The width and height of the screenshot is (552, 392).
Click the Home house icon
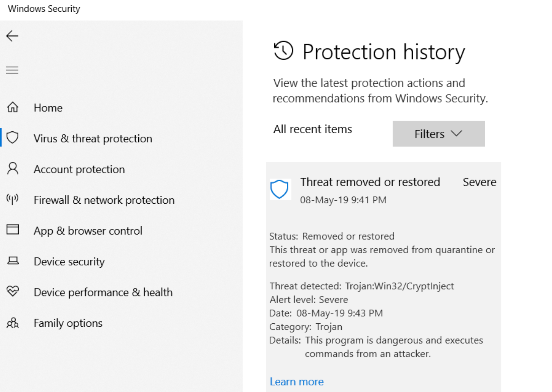click(x=12, y=107)
